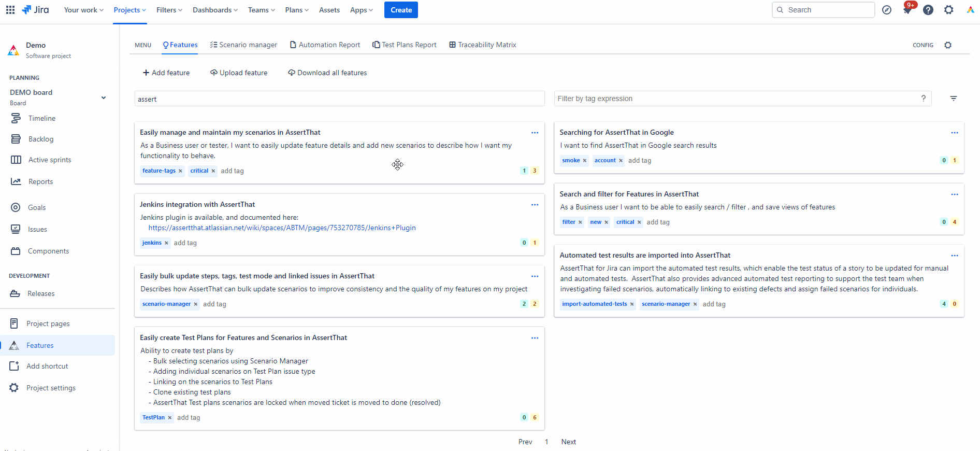
Task: Focus the Jira Search field
Action: pyautogui.click(x=823, y=10)
